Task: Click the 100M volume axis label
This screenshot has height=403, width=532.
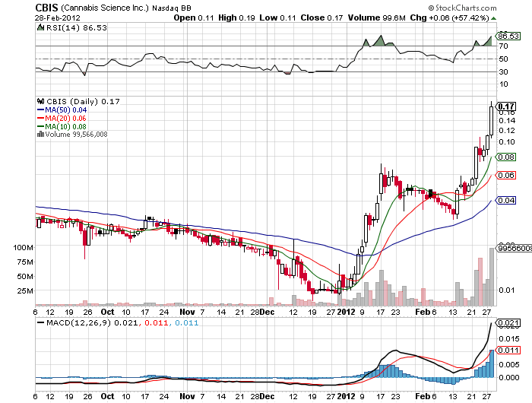Action: point(24,248)
